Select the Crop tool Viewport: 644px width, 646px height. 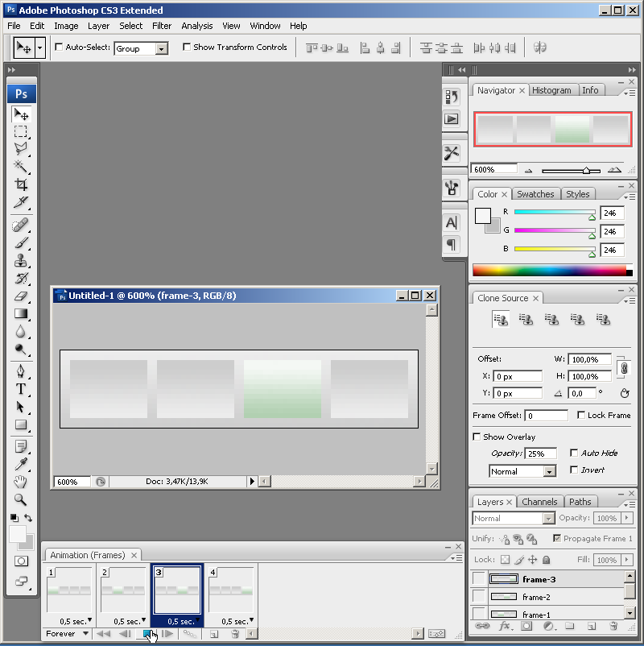(21, 184)
